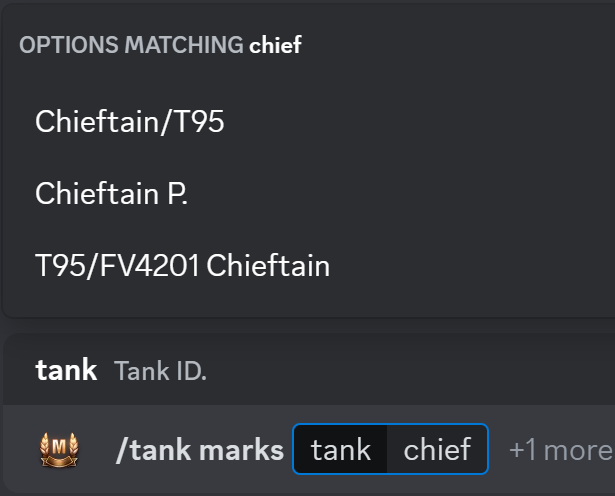Click the T95 part of Chieftain/T95

pyautogui.click(x=199, y=122)
